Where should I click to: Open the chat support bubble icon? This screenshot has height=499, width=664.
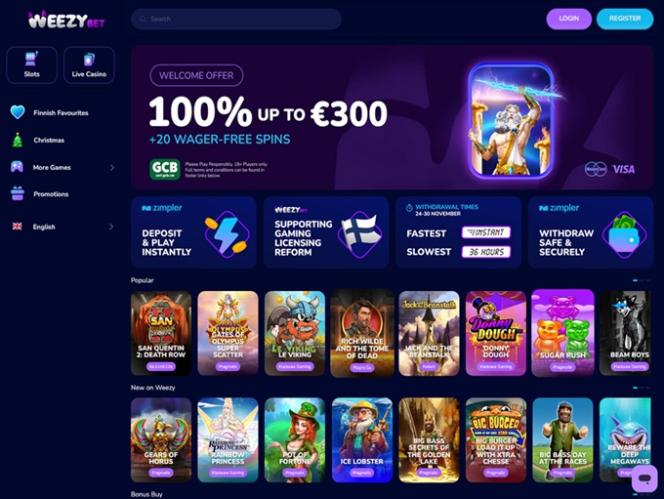tap(645, 479)
